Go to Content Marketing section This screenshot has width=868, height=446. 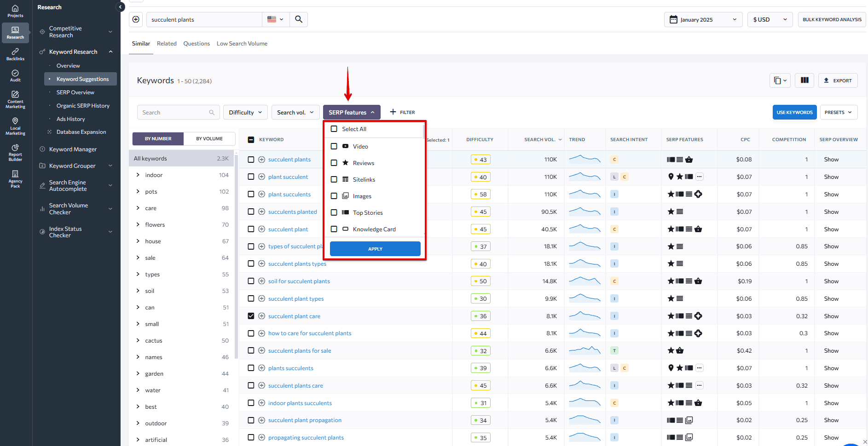(15, 99)
